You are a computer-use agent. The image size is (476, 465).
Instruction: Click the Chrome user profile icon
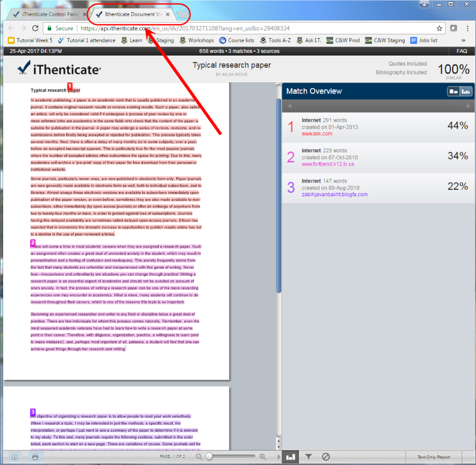pyautogui.click(x=424, y=4)
